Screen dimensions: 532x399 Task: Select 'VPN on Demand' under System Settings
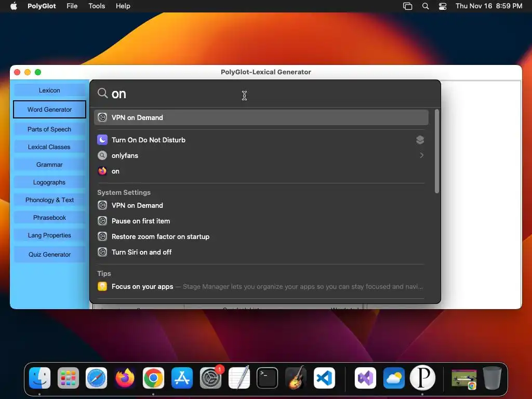(261, 205)
